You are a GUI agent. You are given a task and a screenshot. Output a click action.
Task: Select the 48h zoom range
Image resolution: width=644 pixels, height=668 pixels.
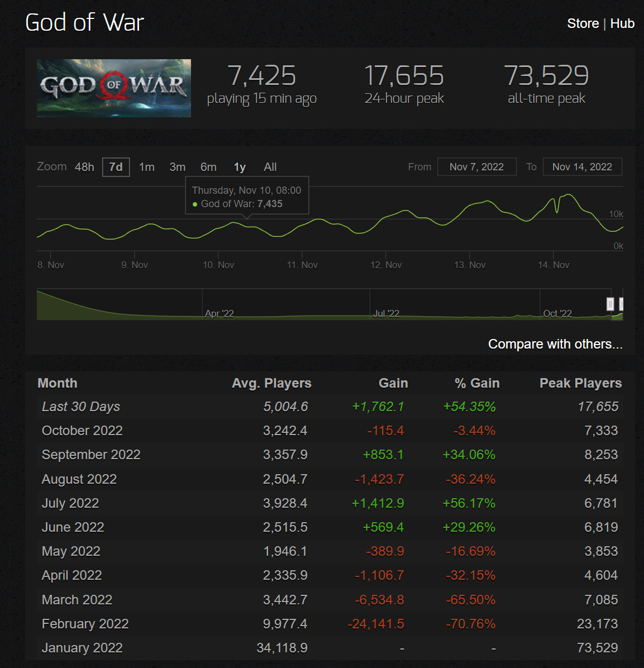pyautogui.click(x=84, y=166)
